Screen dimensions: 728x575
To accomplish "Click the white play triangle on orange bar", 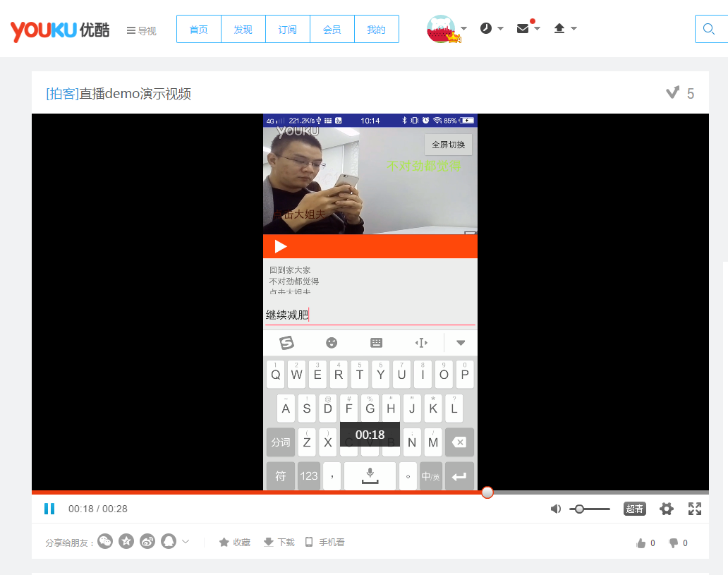I will 281,246.
